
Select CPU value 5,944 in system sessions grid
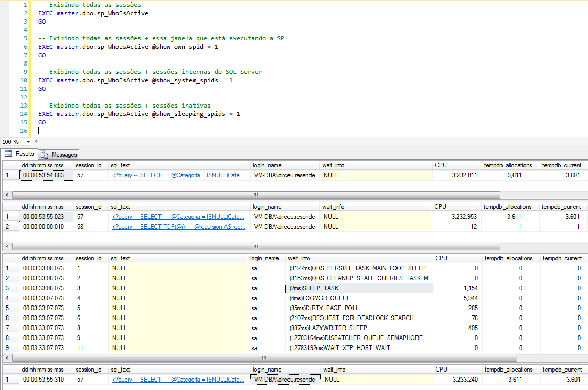[x=457, y=298]
